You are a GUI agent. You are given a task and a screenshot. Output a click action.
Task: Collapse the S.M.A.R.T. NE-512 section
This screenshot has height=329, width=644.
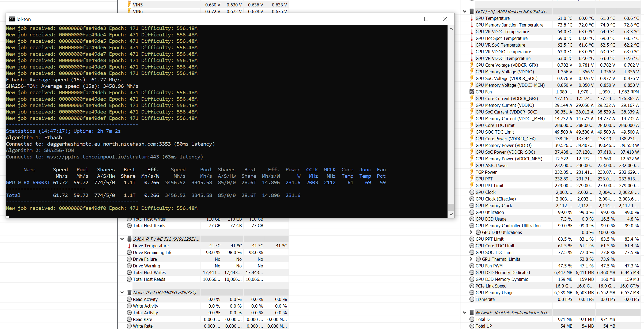[x=122, y=239]
